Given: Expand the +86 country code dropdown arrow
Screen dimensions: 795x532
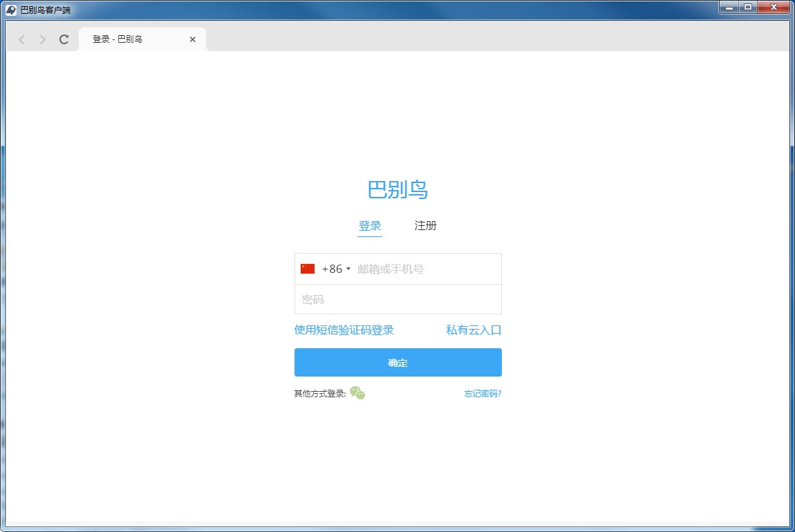Looking at the screenshot, I should coord(348,269).
